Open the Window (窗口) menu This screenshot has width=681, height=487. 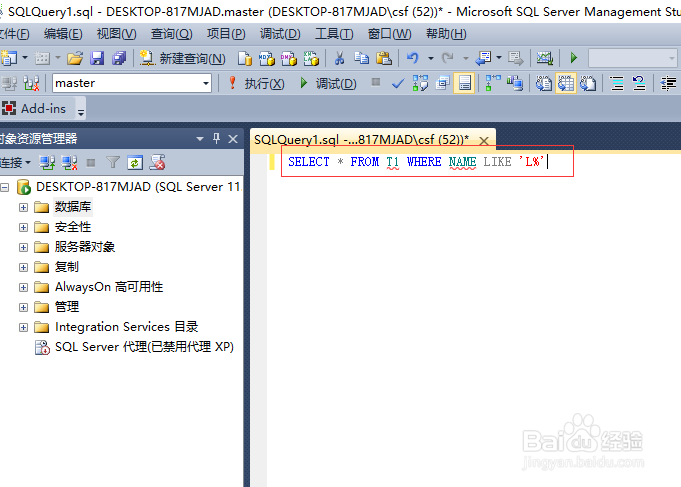pyautogui.click(x=390, y=33)
